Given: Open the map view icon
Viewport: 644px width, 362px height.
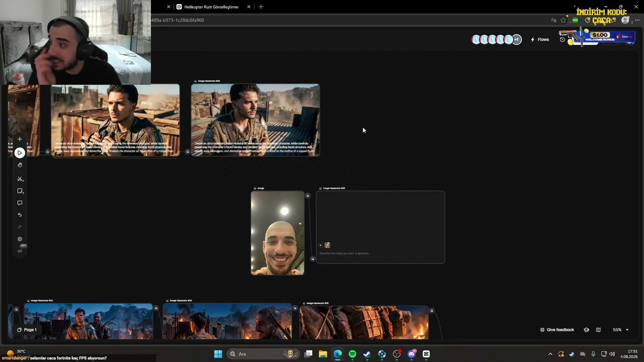Looking at the screenshot, I should pyautogui.click(x=598, y=330).
